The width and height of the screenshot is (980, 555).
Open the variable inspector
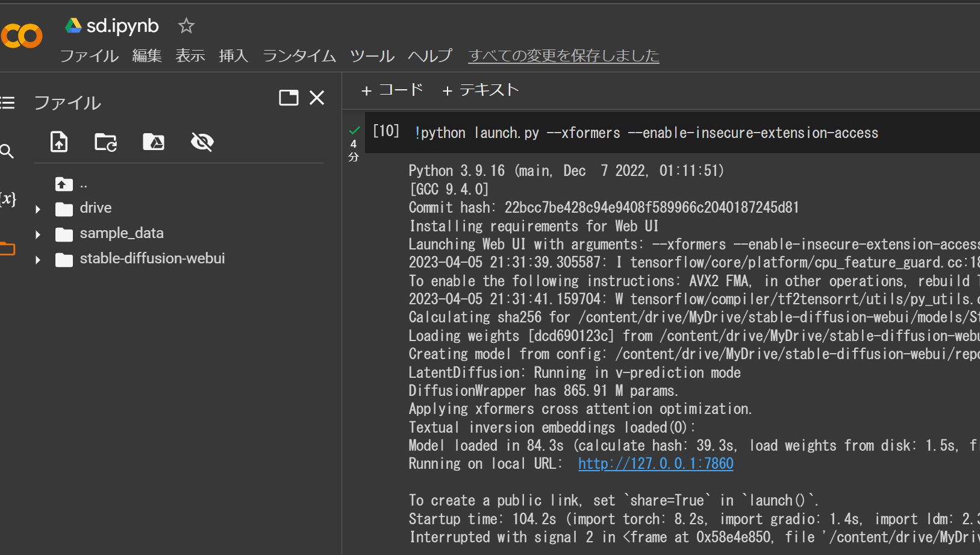(7, 199)
